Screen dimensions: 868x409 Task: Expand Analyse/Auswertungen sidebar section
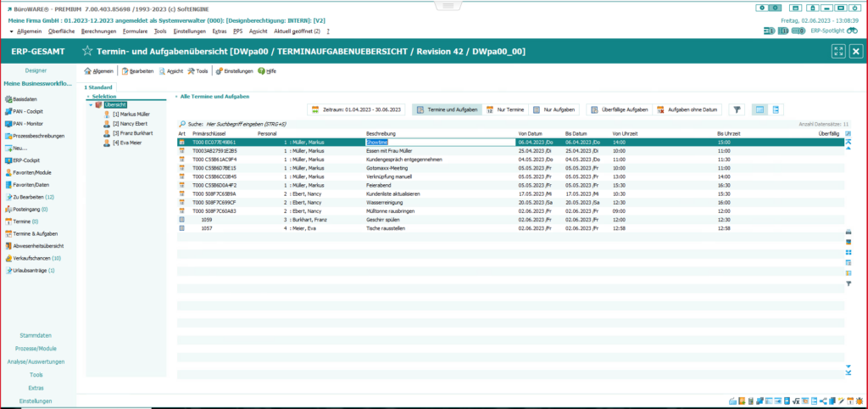coord(36,361)
